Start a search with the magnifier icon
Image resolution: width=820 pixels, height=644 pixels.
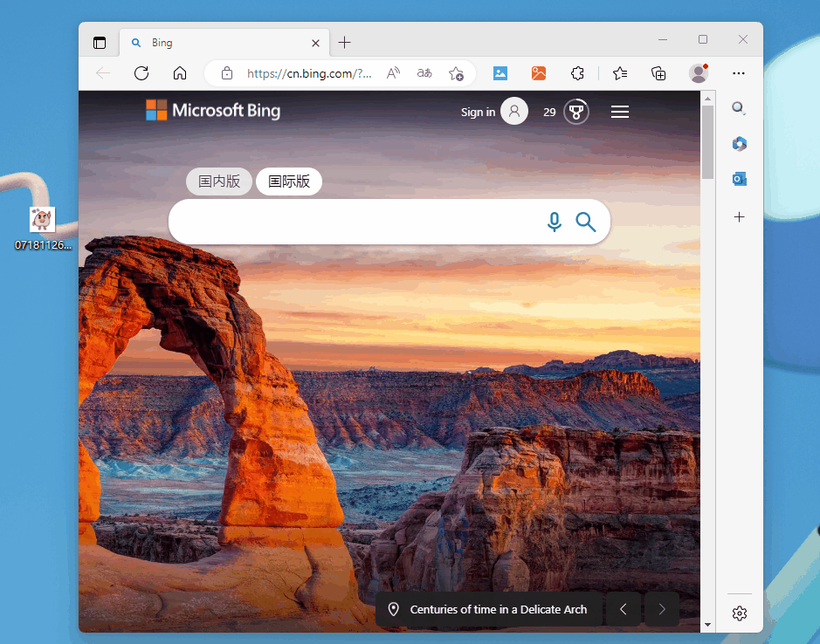(585, 223)
